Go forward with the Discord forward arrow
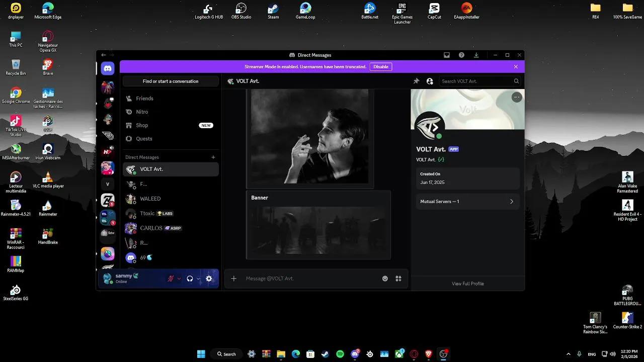The height and width of the screenshot is (362, 644). 112,55
